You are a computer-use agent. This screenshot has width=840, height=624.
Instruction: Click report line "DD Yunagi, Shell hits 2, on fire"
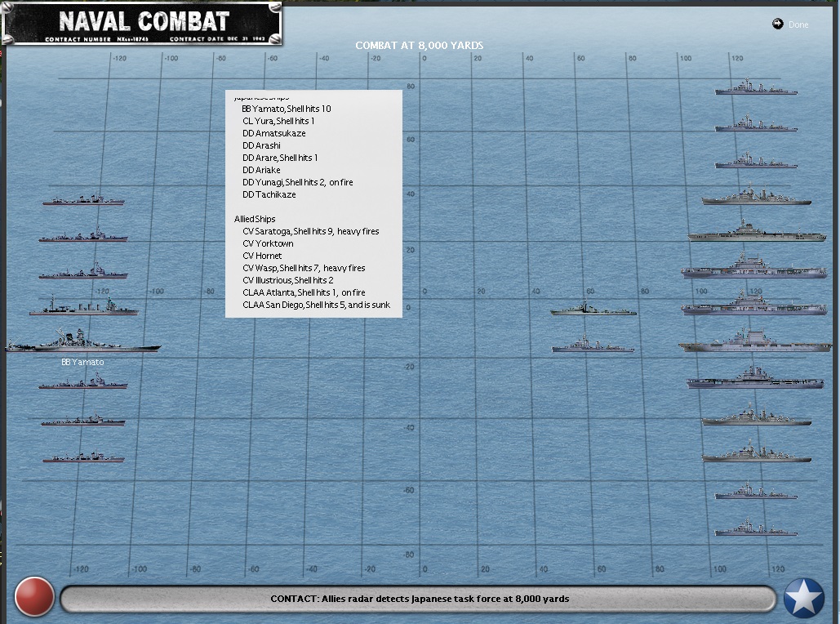(298, 183)
